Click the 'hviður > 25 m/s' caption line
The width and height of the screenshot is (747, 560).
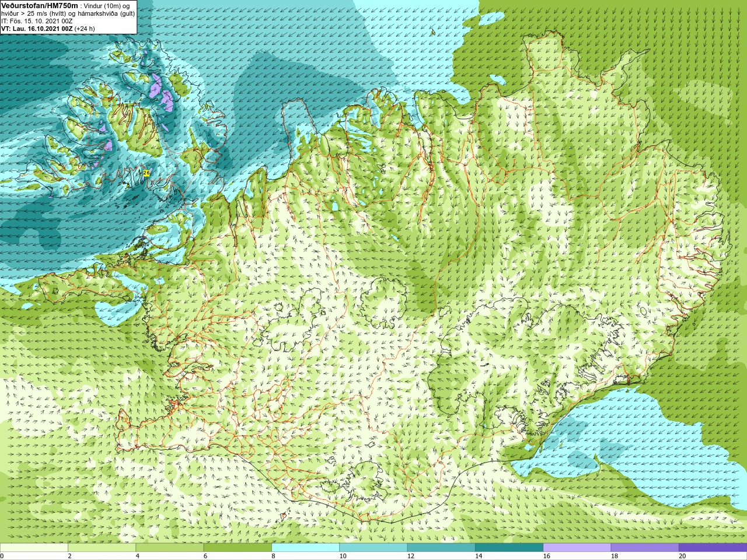[68, 13]
